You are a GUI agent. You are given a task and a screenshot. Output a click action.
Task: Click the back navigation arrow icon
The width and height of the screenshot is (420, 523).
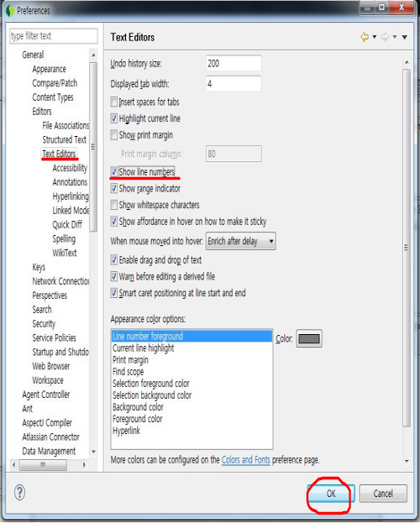click(x=365, y=37)
